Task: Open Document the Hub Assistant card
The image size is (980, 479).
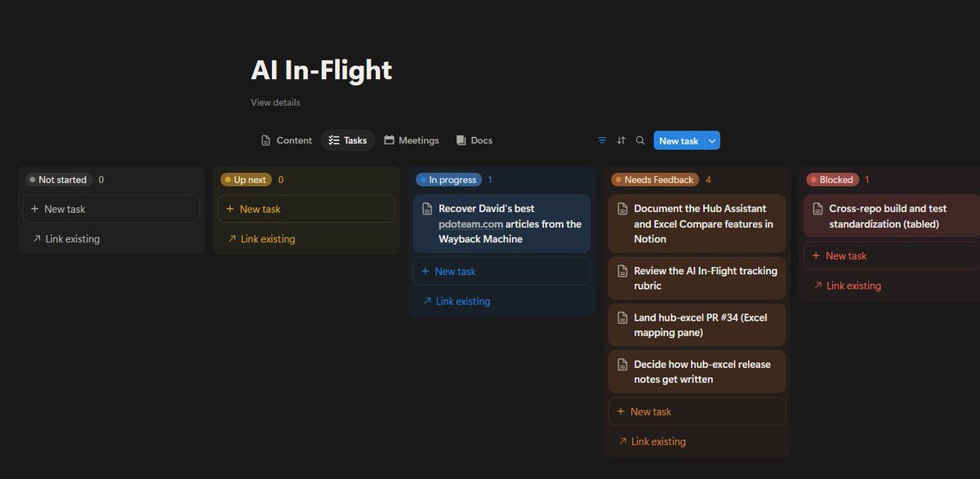Action: (x=697, y=224)
